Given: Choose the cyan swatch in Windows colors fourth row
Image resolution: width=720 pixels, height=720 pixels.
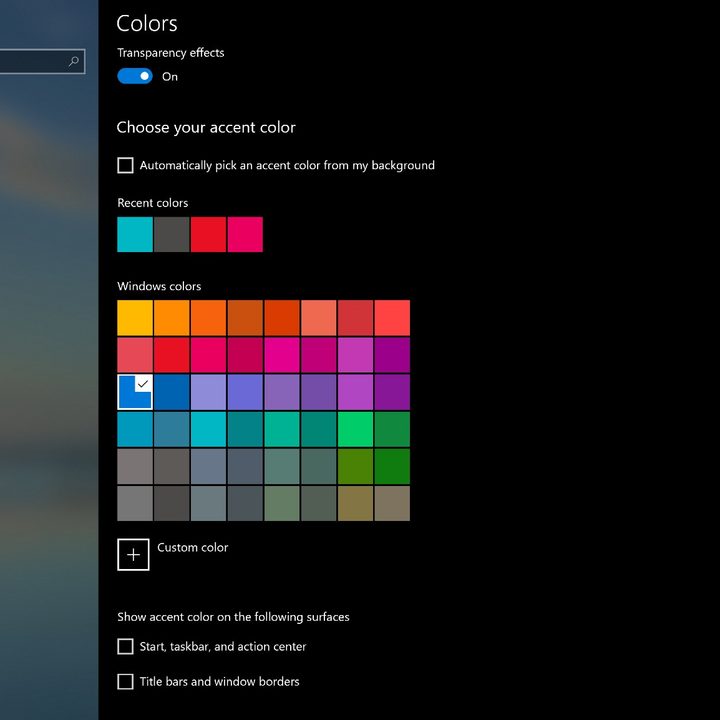Looking at the screenshot, I should [x=208, y=429].
